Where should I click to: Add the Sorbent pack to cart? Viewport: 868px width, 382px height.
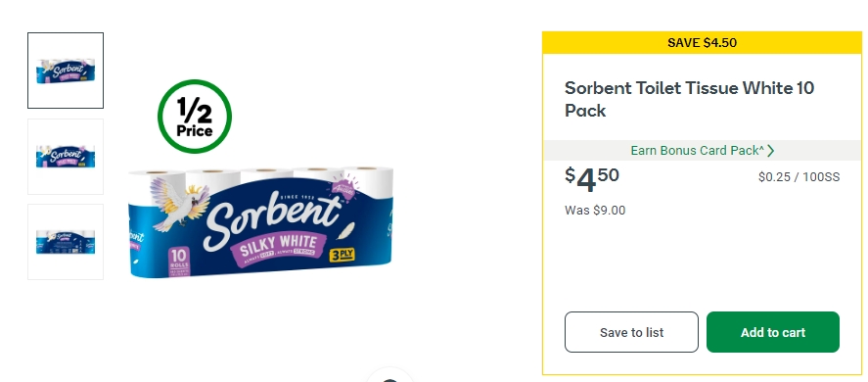click(773, 332)
